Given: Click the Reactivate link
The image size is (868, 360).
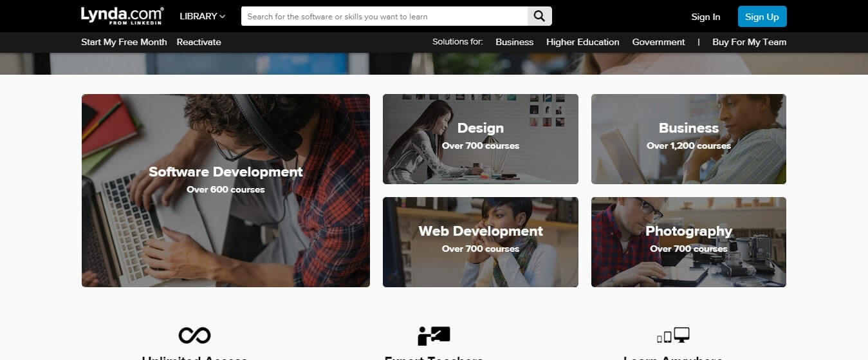Looking at the screenshot, I should tap(199, 42).
